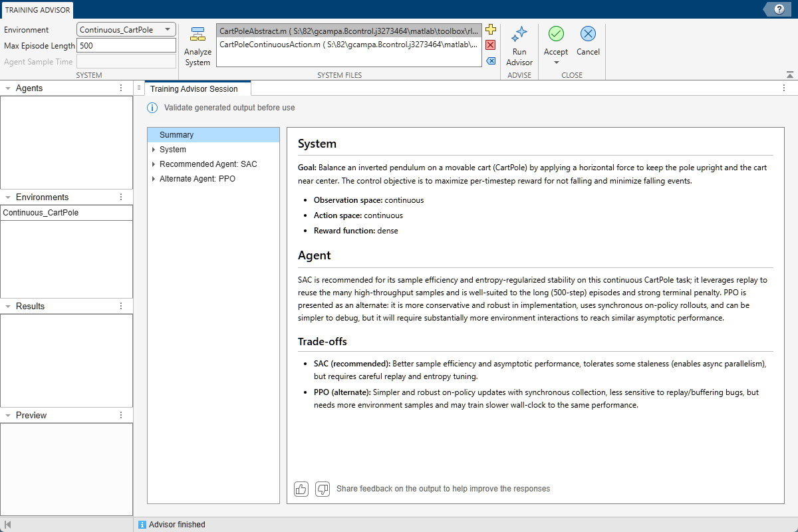Click the Action space: continuous bullet
This screenshot has height=532, width=798.
coord(358,215)
